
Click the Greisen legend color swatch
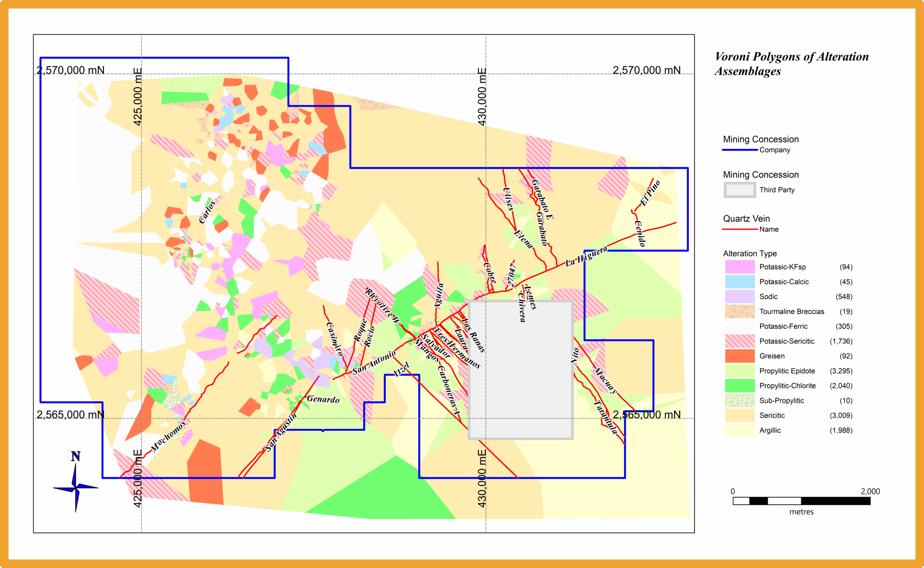739,356
